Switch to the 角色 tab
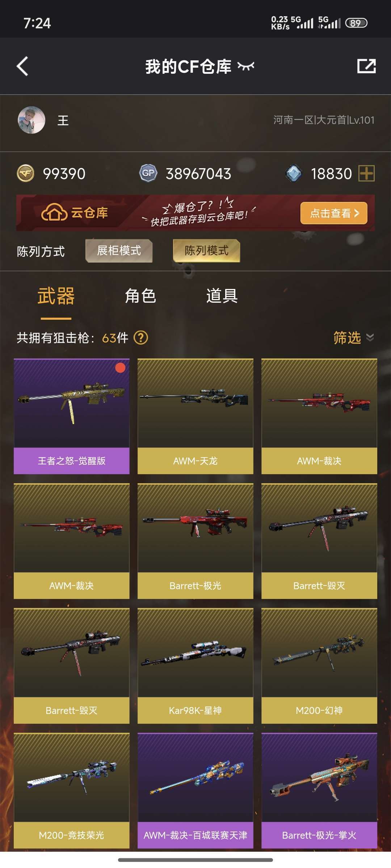The image size is (391, 868). click(140, 296)
